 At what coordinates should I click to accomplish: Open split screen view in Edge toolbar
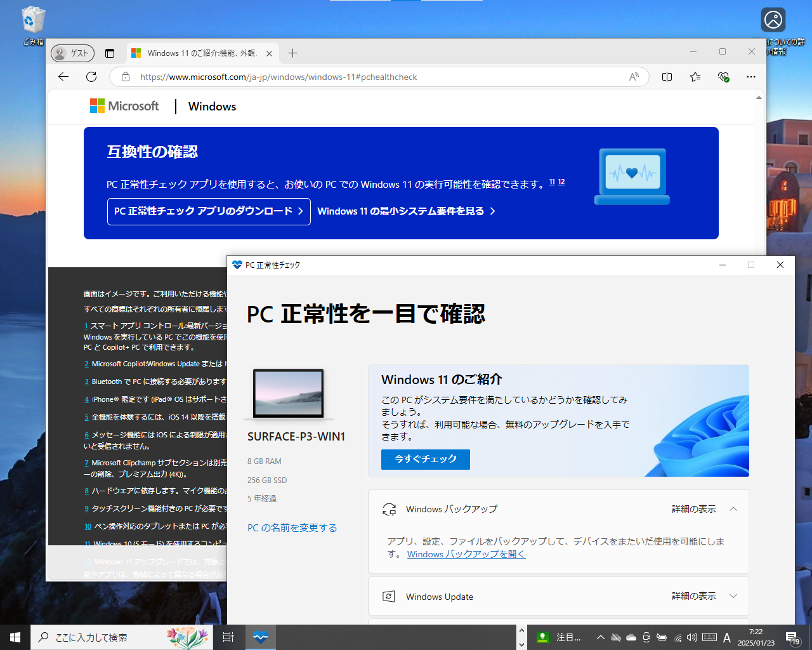(667, 76)
